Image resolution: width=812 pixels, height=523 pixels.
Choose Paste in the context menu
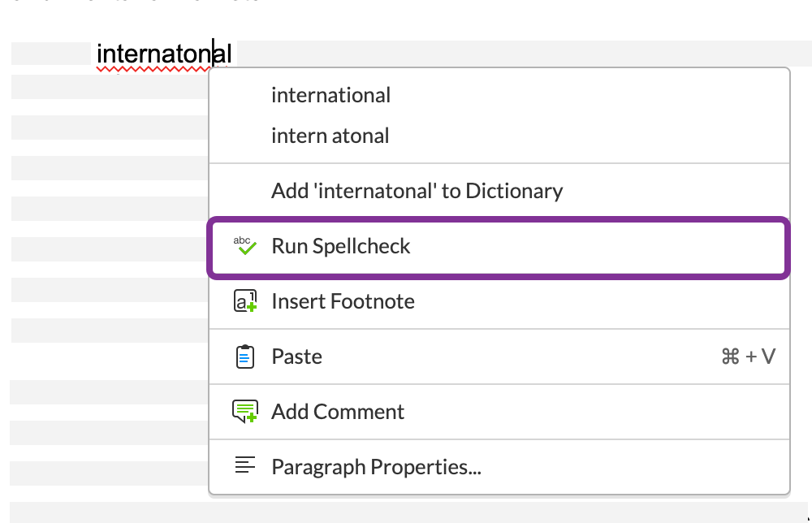point(499,357)
